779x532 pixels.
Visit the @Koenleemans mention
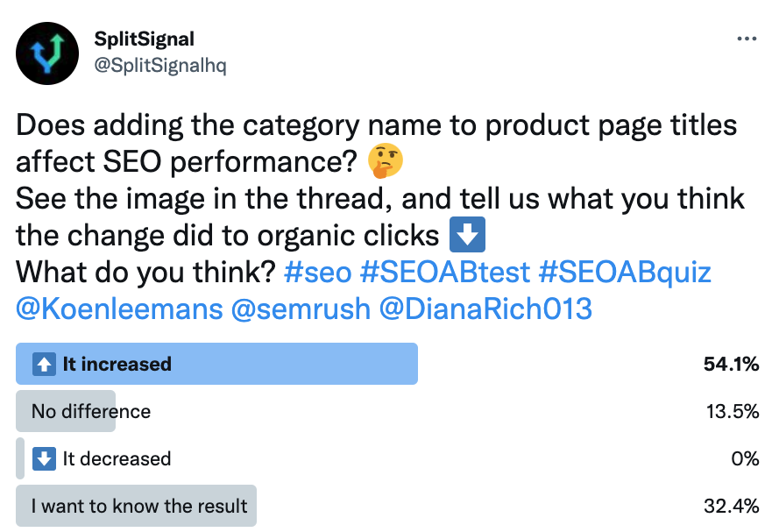point(119,309)
